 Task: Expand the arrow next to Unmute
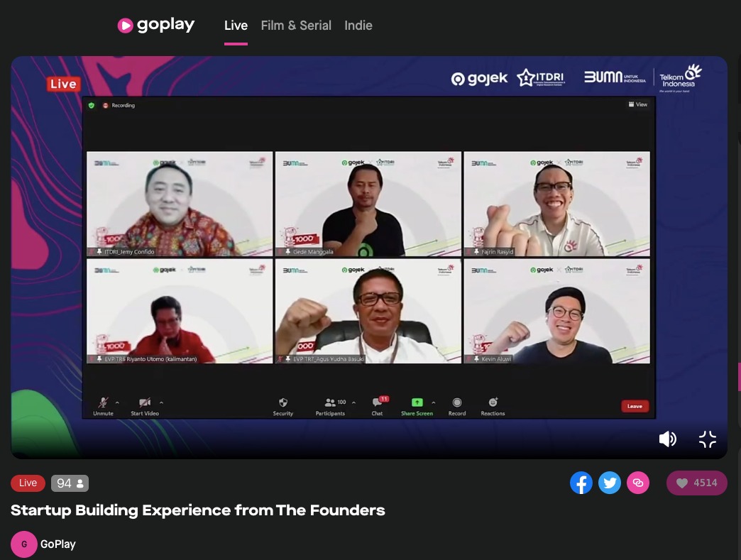pos(117,402)
